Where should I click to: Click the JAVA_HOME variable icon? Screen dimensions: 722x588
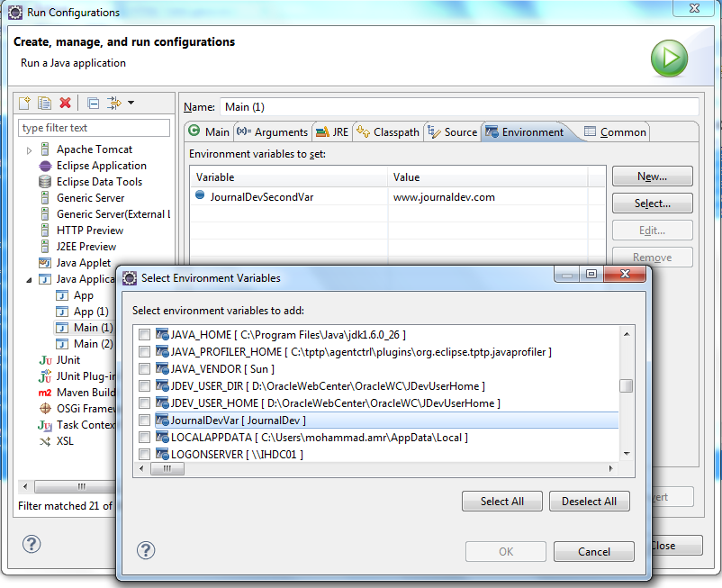point(162,335)
